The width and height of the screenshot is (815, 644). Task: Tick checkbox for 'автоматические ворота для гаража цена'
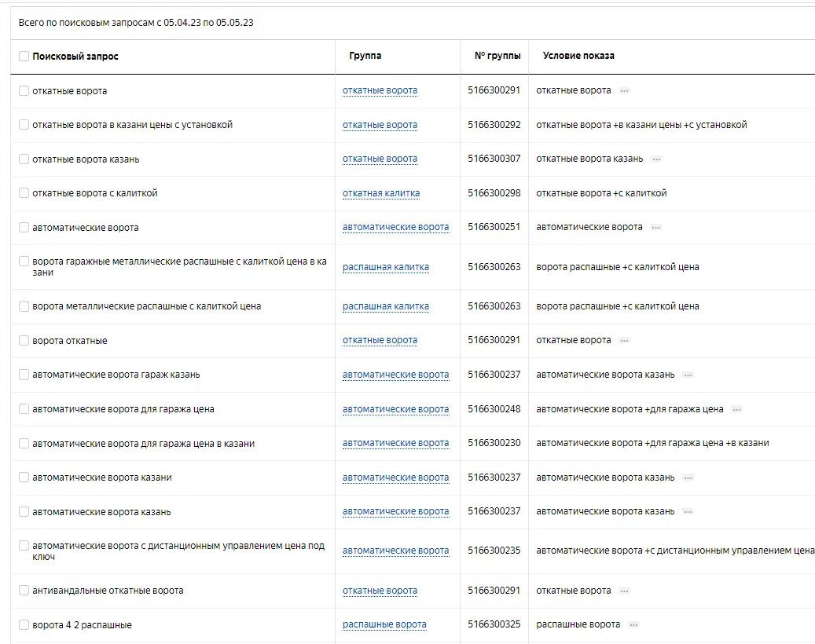click(x=24, y=409)
